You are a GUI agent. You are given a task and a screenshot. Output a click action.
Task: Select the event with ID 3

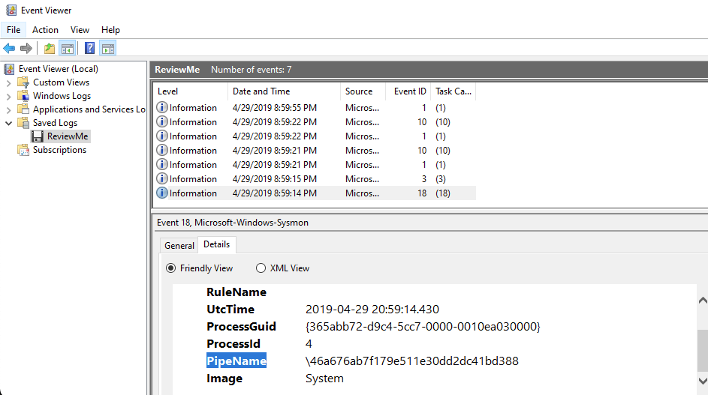coord(314,179)
